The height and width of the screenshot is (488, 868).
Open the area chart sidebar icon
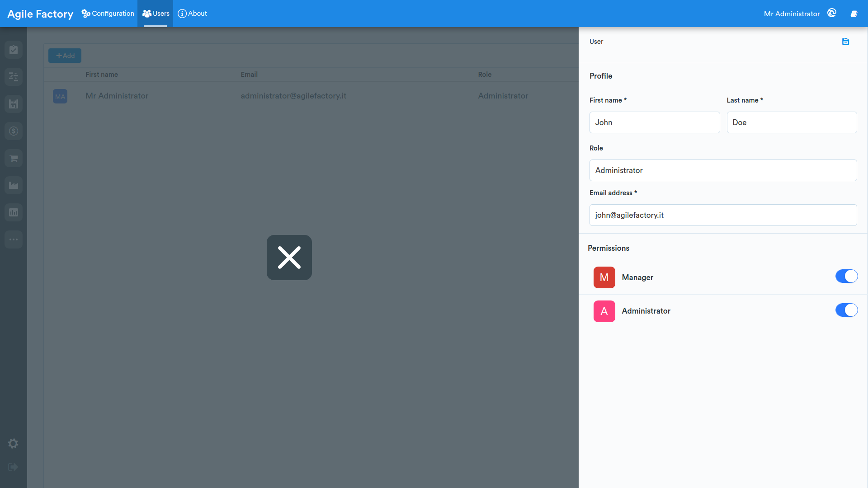click(14, 185)
